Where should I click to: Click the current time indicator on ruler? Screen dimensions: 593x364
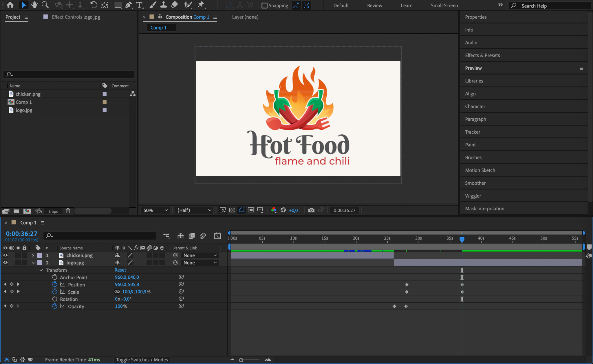tap(462, 239)
